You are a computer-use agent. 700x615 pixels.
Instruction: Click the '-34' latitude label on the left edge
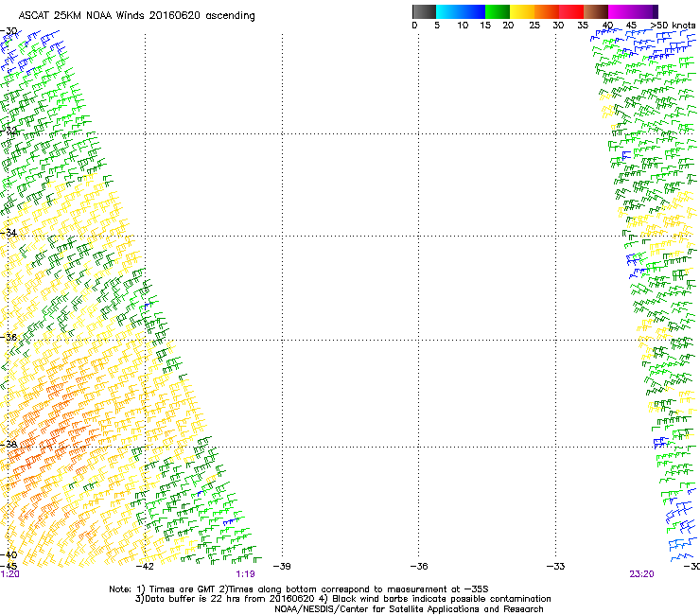tap(9, 233)
